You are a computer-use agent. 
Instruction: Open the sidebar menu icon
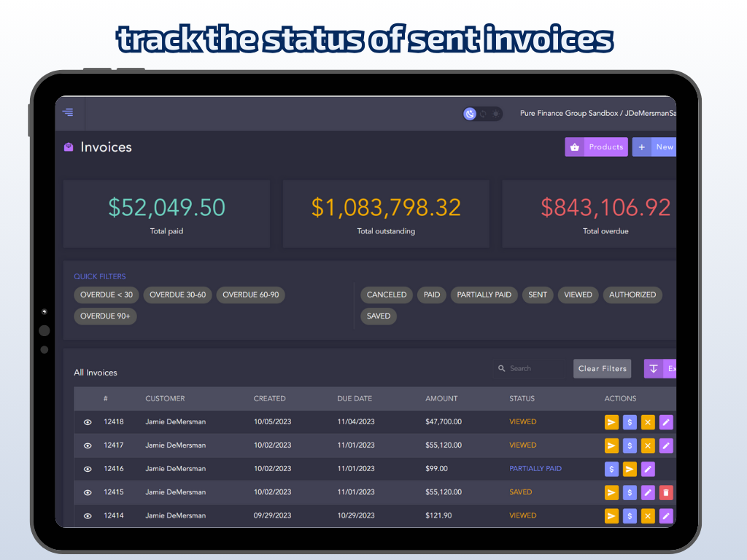(x=68, y=112)
